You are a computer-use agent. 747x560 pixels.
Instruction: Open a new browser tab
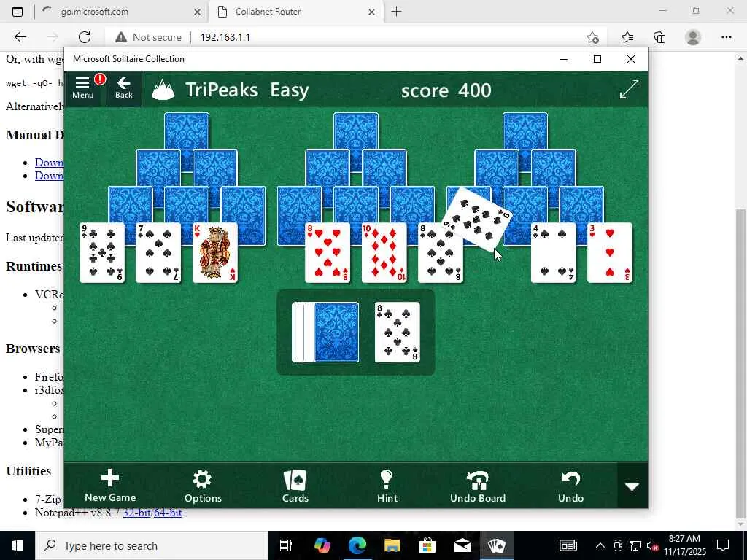coord(396,12)
